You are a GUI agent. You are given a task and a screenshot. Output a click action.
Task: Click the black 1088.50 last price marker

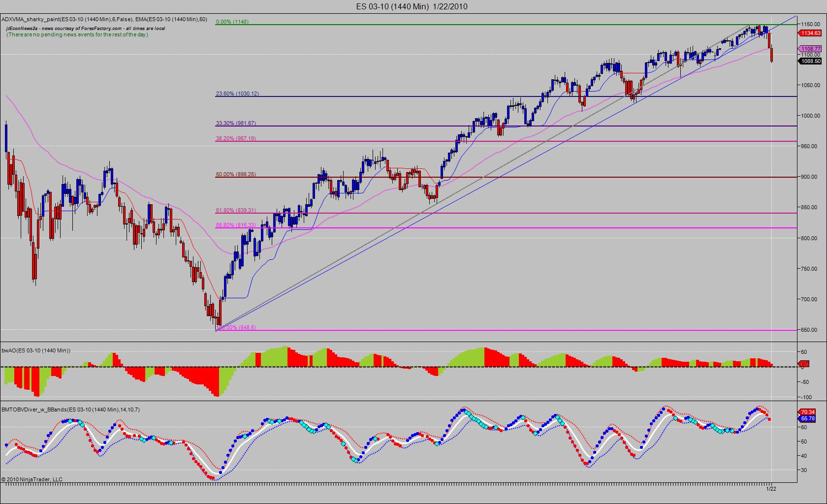pos(810,61)
